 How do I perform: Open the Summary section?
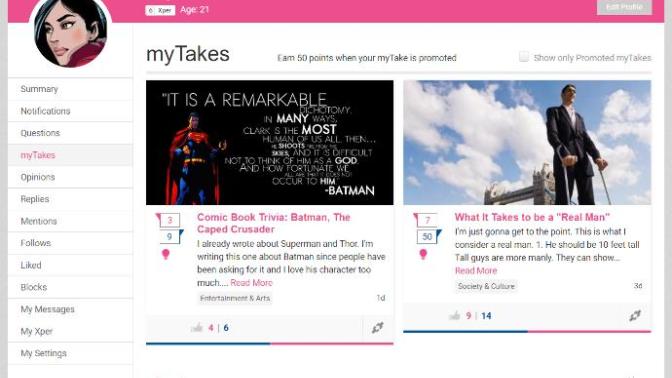[x=71, y=89]
